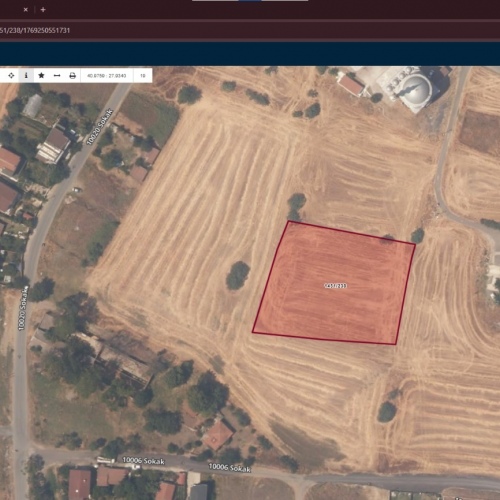Activate the info query tool

26,76
